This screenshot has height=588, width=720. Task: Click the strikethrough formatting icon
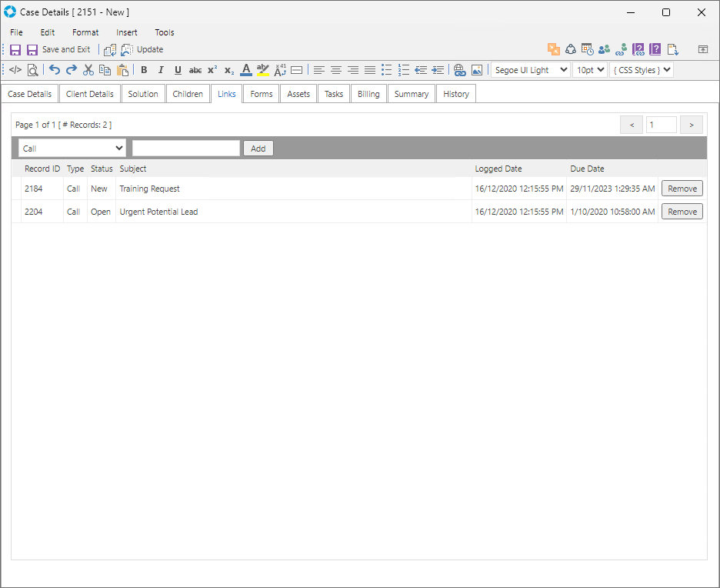point(195,70)
